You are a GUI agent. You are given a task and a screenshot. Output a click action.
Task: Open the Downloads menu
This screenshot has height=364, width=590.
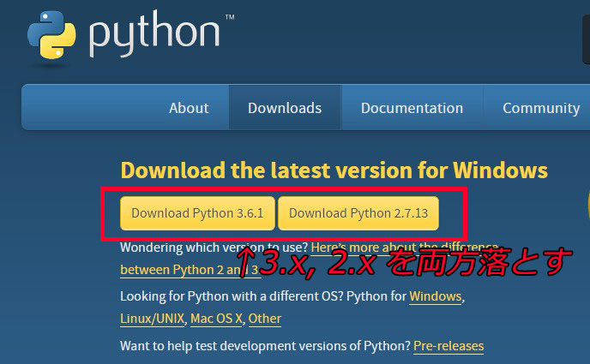285,108
